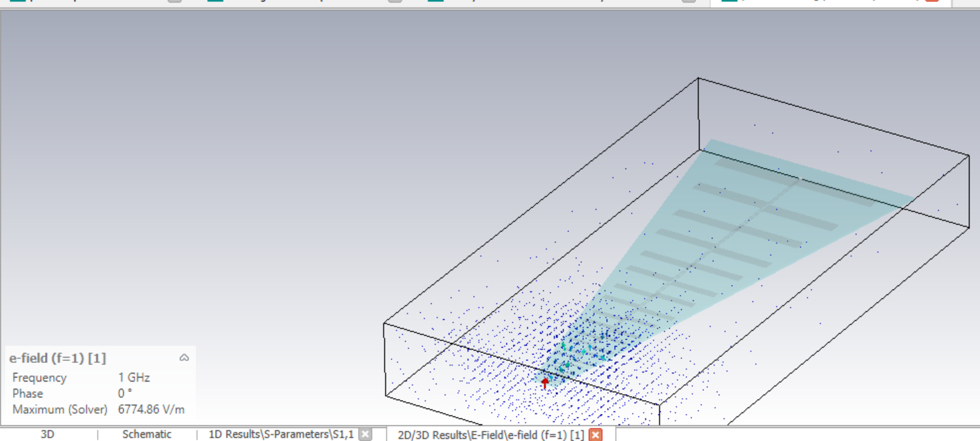This screenshot has height=441, width=980.
Task: Select the 2D/3D Results E-Field tab
Action: click(490, 435)
